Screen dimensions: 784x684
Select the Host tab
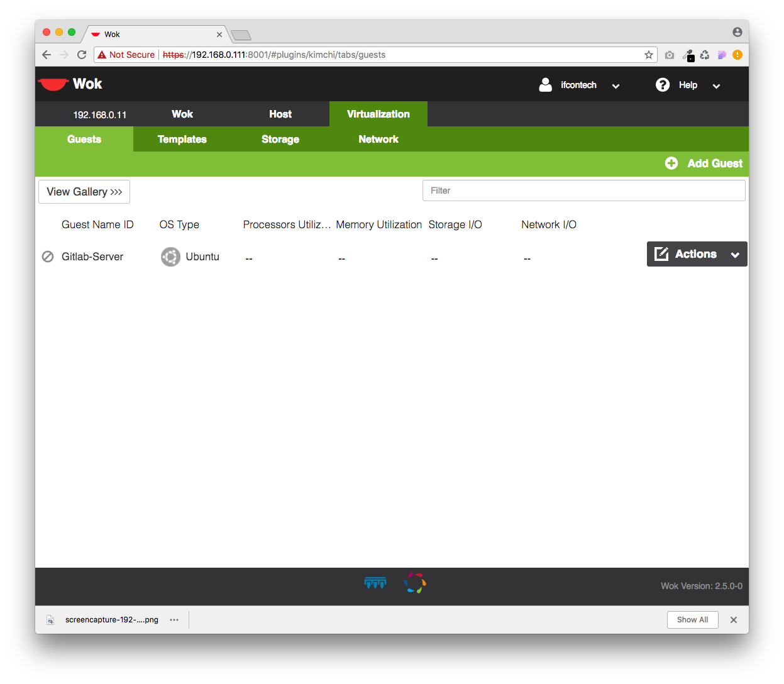(280, 114)
